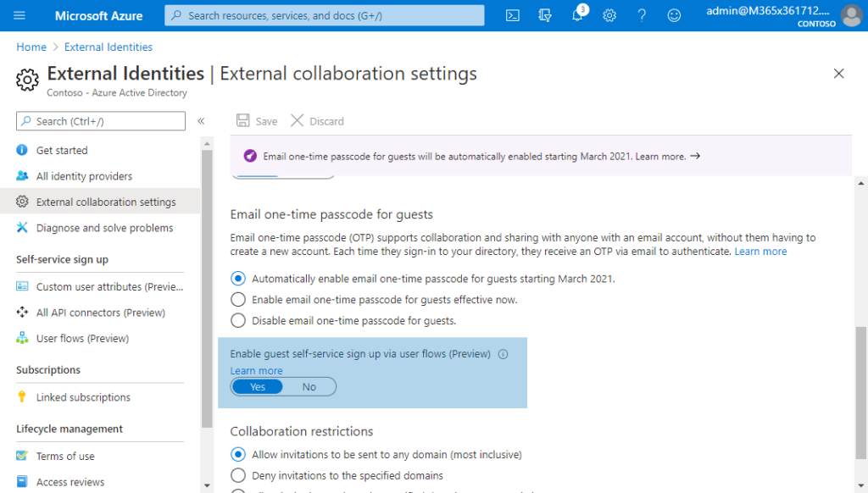868x493 pixels.
Task: Click the Terms of use checkmark icon
Action: (x=22, y=456)
